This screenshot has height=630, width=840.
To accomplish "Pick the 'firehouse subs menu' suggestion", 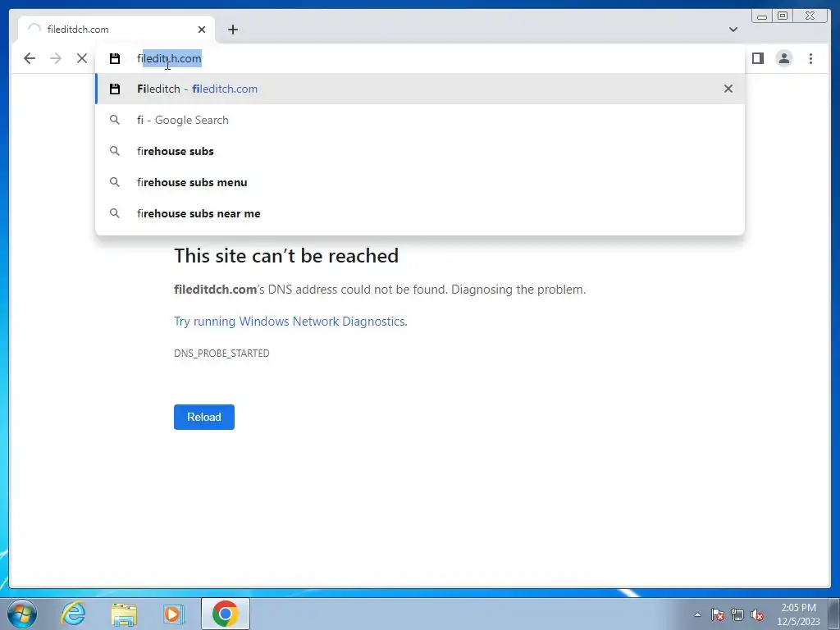I will pyautogui.click(x=419, y=182).
